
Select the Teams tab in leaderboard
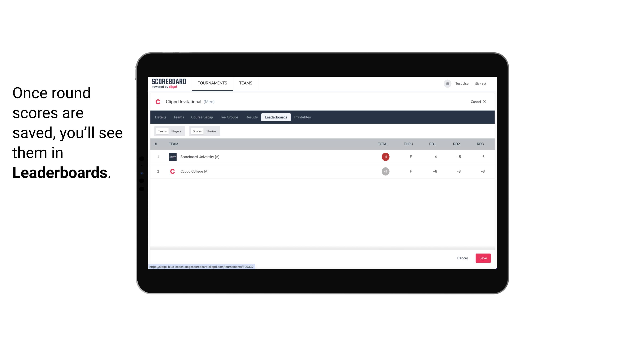point(162,131)
